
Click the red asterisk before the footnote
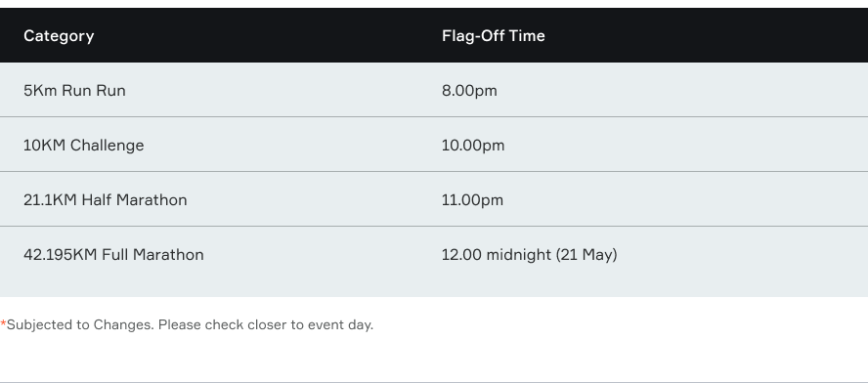pyautogui.click(x=3, y=323)
